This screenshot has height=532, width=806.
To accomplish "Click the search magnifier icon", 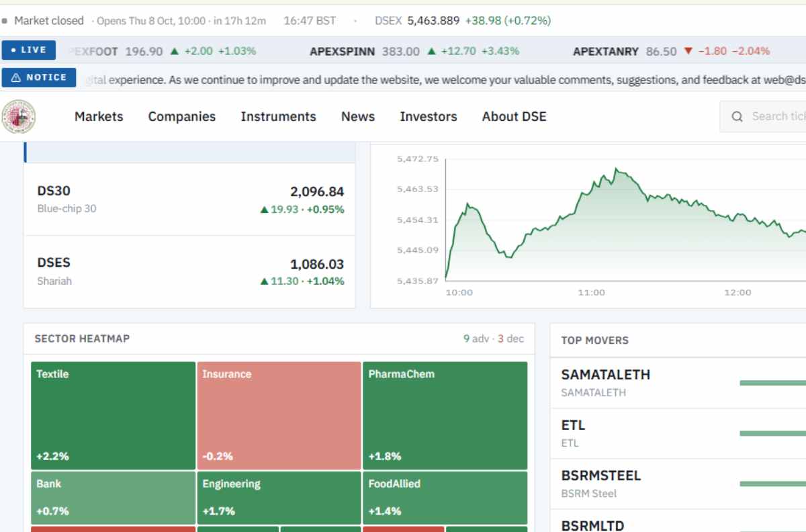I will click(x=737, y=117).
